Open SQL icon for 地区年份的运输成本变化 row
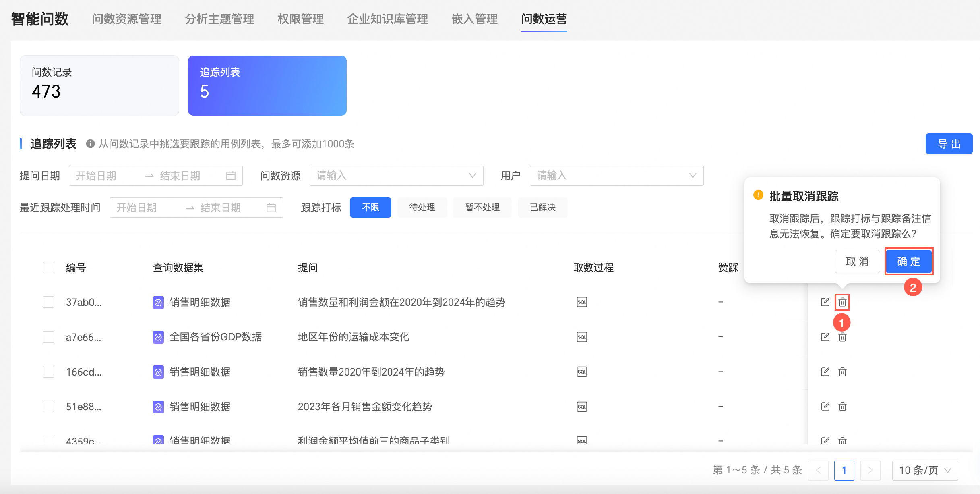Viewport: 980px width, 494px height. [582, 337]
